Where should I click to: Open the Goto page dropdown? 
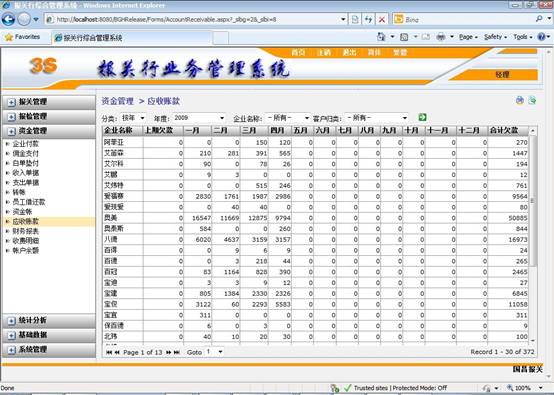214,352
